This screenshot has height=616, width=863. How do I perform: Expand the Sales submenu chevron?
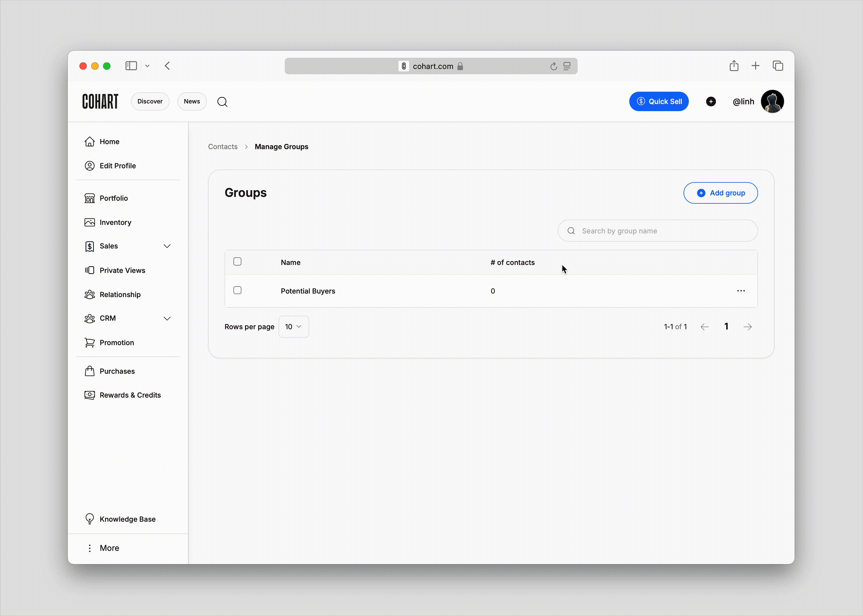pyautogui.click(x=167, y=246)
